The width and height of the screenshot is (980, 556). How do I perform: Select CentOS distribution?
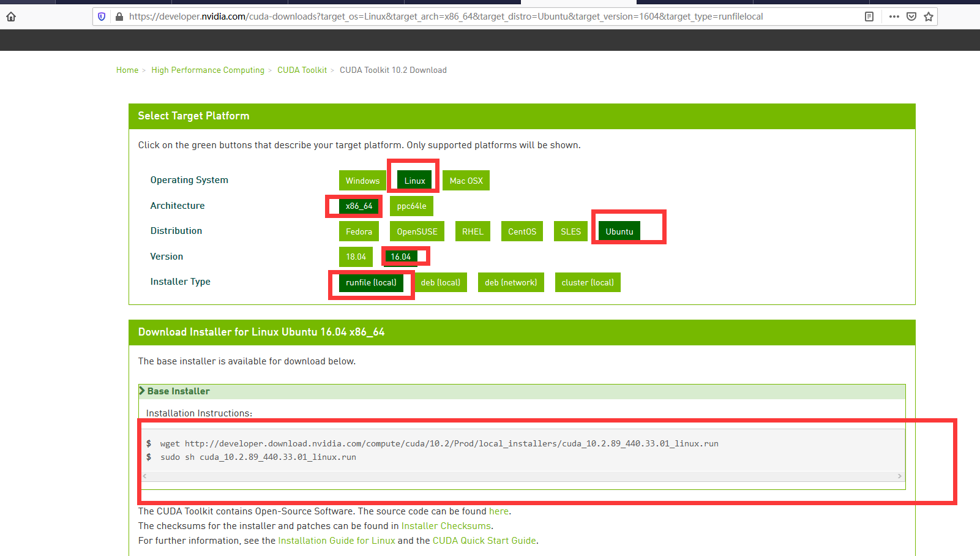[522, 231]
